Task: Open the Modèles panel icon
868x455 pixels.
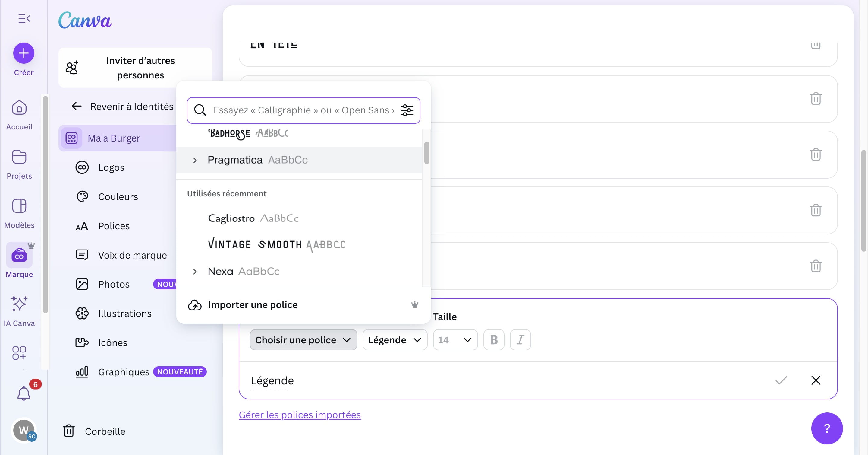Action: coord(19,206)
